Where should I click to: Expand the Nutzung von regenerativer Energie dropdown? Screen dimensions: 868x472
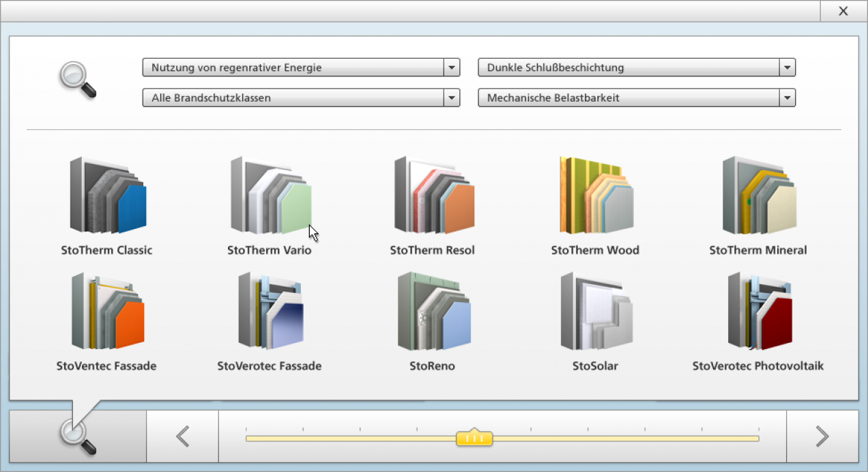451,68
